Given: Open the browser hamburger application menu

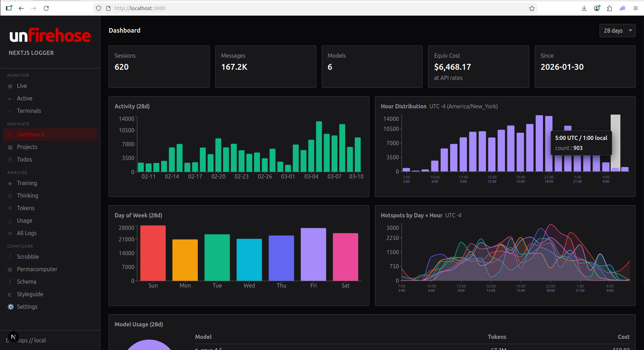Looking at the screenshot, I should pyautogui.click(x=635, y=8).
